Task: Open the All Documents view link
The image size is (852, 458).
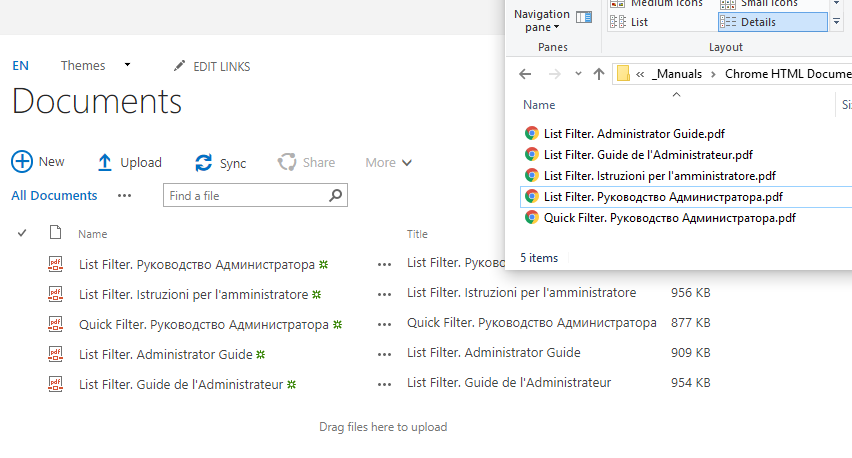Action: point(54,196)
